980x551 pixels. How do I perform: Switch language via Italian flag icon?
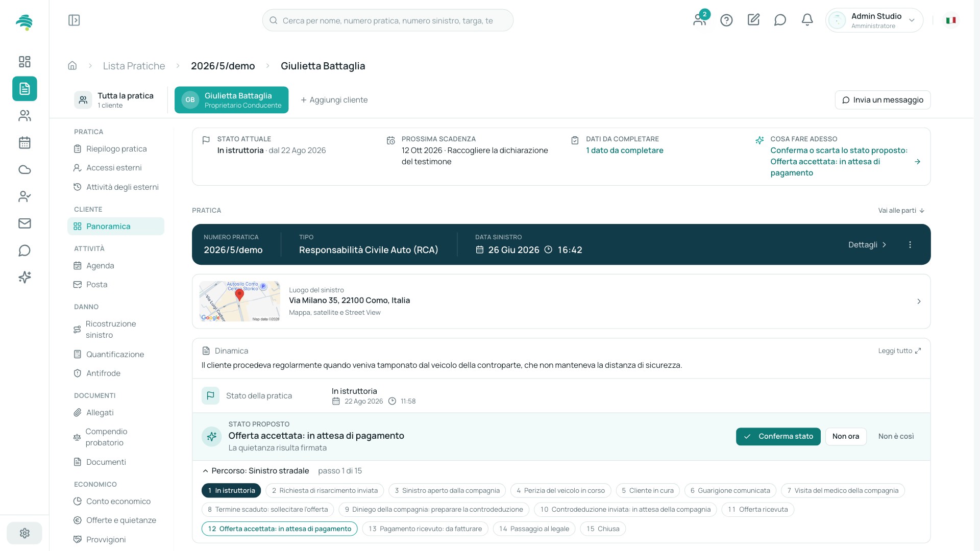[x=951, y=20]
